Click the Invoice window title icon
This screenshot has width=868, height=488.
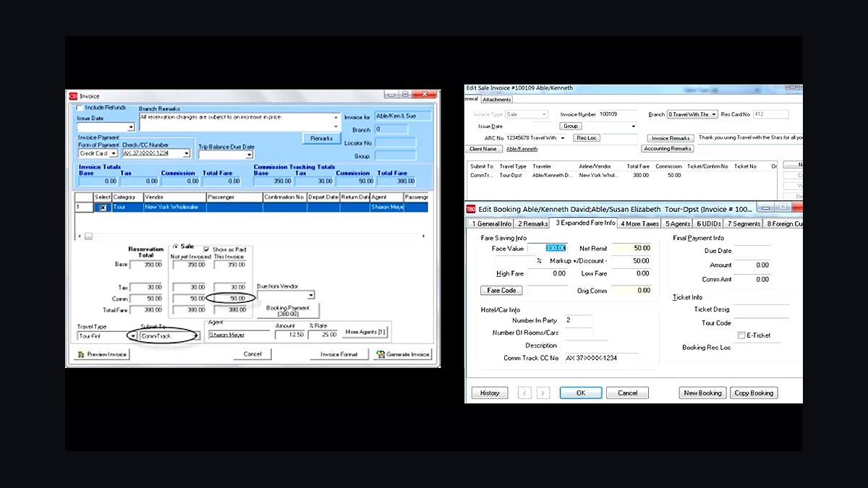pos(72,96)
